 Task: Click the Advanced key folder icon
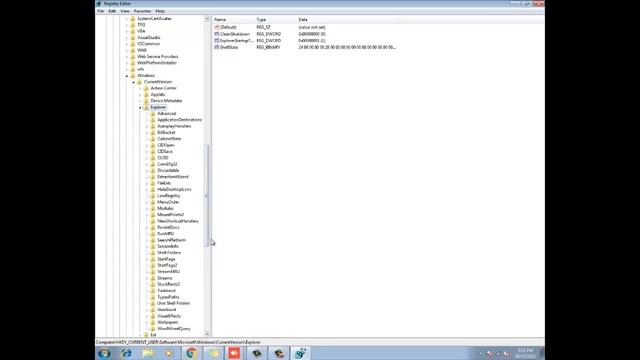pos(153,113)
